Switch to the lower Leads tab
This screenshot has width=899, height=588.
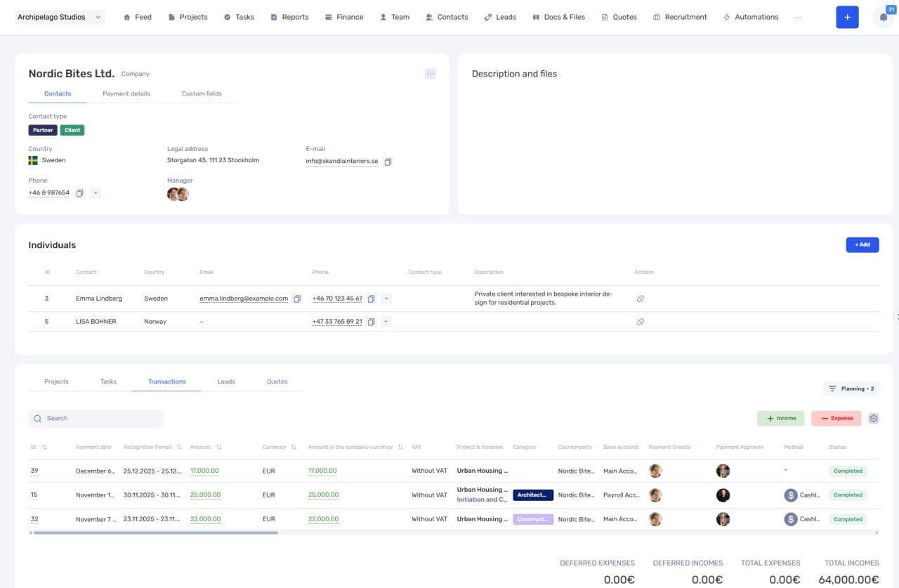pos(226,381)
